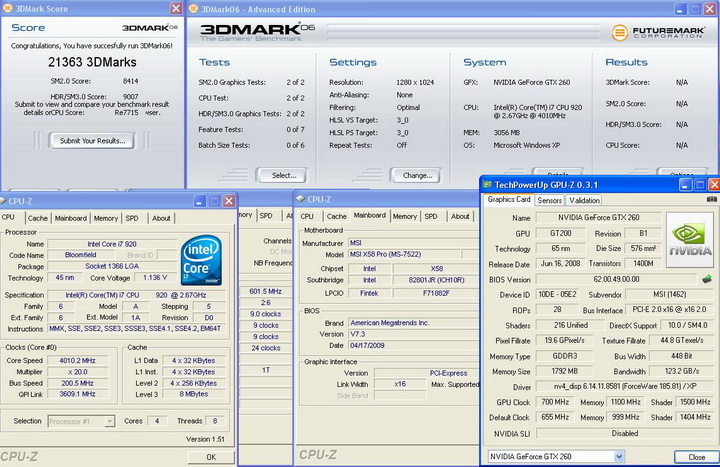Viewport: 720px width, 467px height.
Task: Click the Memory Size 1792 MB value
Action: click(x=564, y=371)
